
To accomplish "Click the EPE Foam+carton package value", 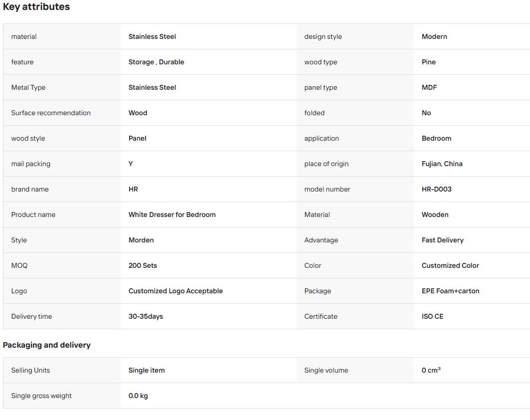I will pyautogui.click(x=451, y=291).
